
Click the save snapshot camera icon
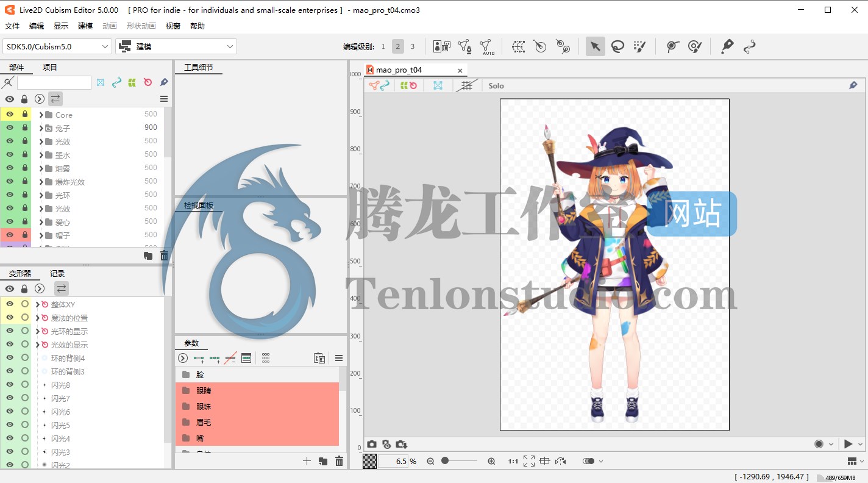coord(402,444)
